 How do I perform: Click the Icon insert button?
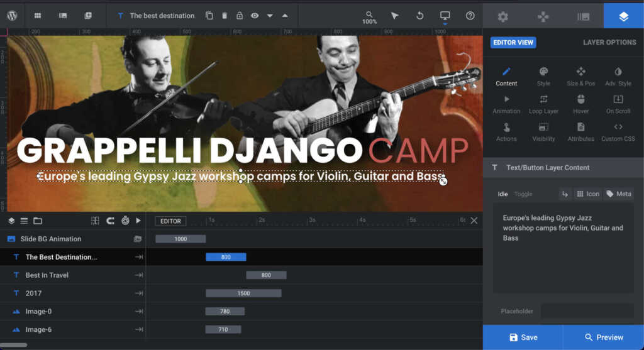click(588, 194)
